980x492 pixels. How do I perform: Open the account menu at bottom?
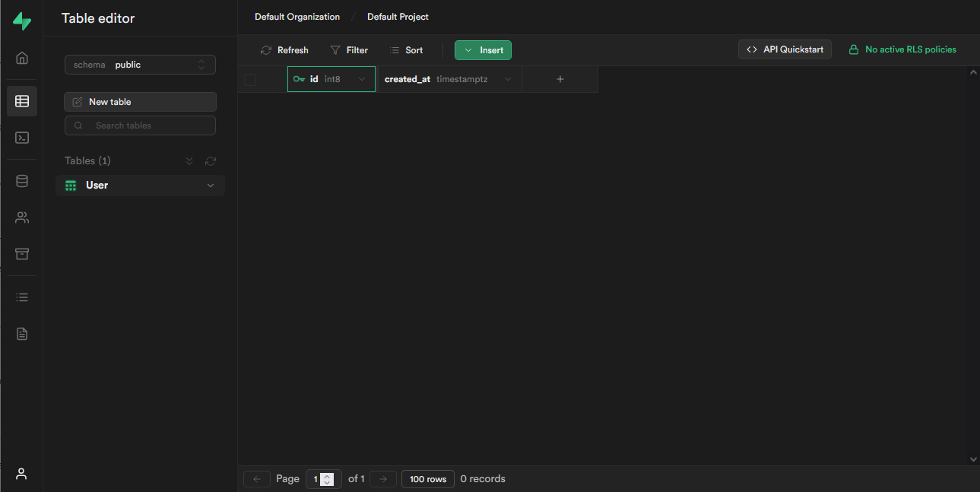point(21,474)
